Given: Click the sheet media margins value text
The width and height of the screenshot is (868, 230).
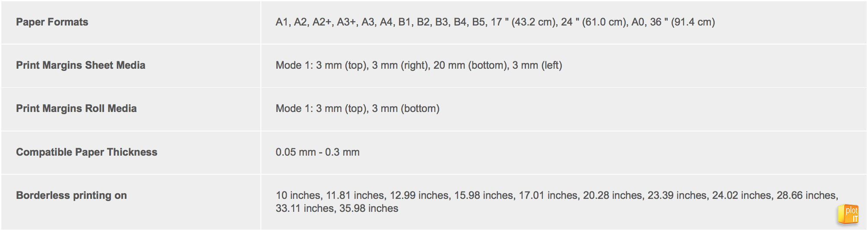Looking at the screenshot, I should (419, 65).
